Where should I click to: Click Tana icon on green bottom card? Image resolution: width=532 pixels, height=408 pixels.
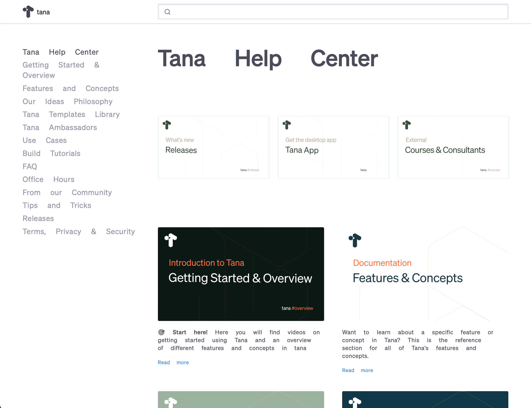pos(171,402)
